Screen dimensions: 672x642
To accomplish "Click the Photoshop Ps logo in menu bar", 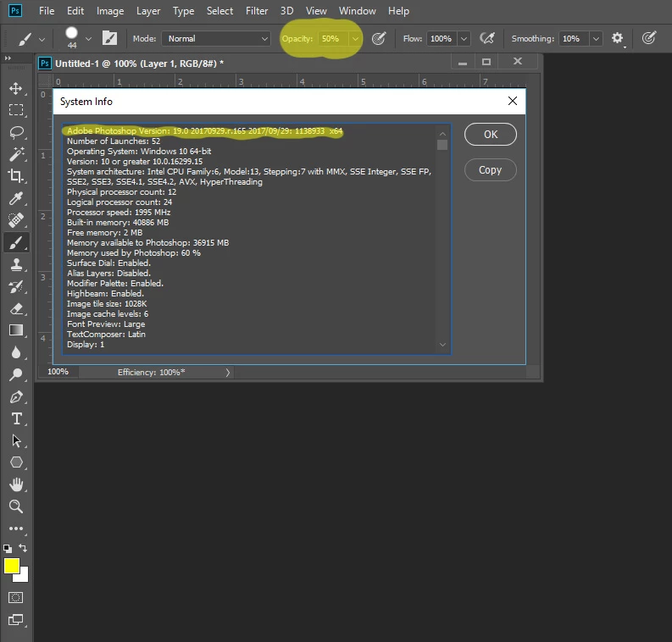I will (15, 10).
